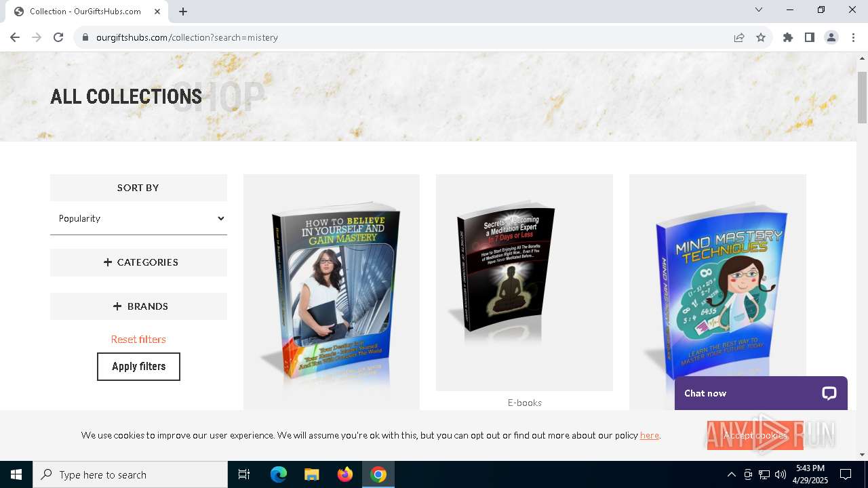Share this page icon

point(739,37)
